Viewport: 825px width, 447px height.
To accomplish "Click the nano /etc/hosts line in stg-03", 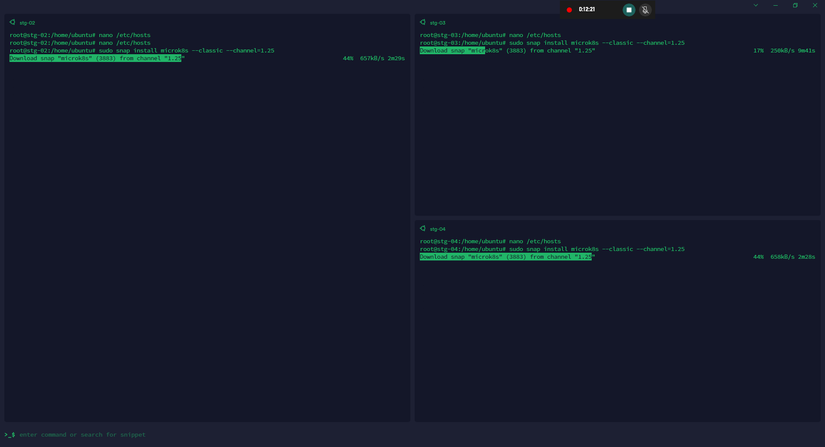I will 490,35.
